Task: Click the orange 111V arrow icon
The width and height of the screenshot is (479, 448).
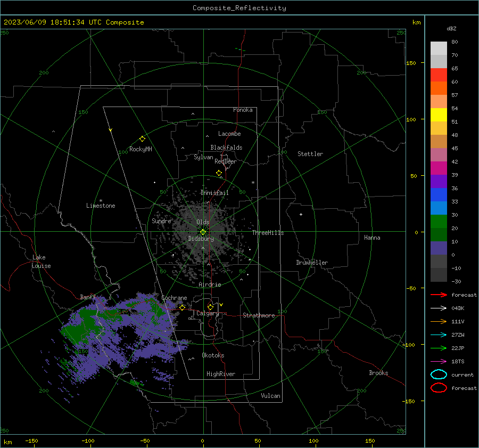Action: [x=439, y=321]
